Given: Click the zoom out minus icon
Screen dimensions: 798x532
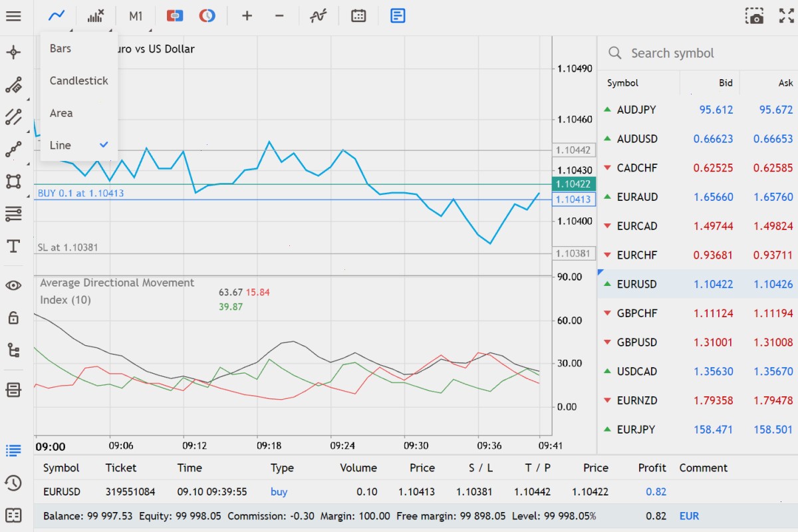Looking at the screenshot, I should 279,15.
